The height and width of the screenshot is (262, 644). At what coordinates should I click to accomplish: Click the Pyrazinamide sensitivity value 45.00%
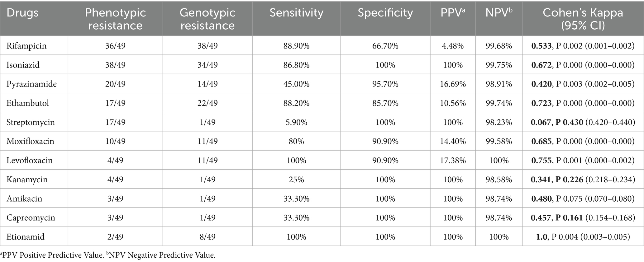click(296, 84)
